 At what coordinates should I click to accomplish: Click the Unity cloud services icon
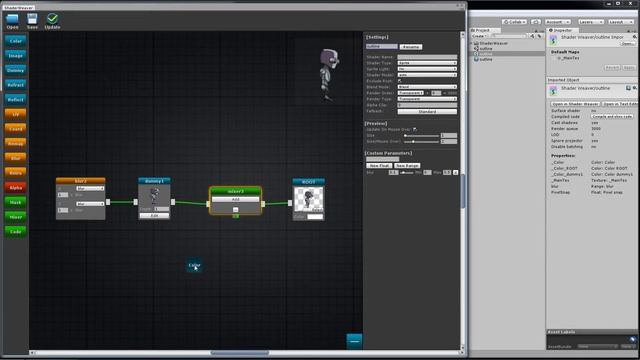pyautogui.click(x=536, y=22)
